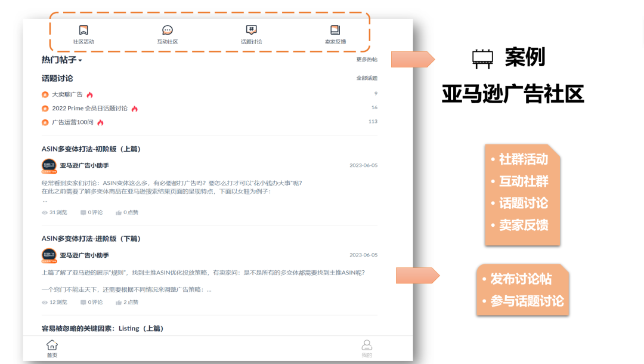The image size is (644, 364).
Task: Like the 初阶版 post with 0 点赞
Action: 118,212
